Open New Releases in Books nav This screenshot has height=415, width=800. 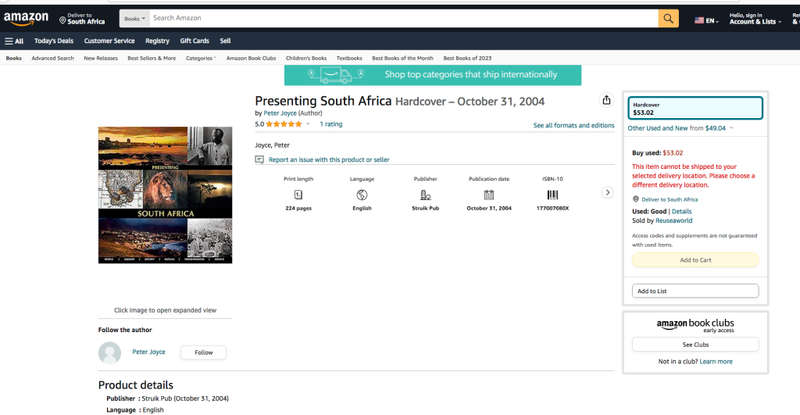click(101, 58)
